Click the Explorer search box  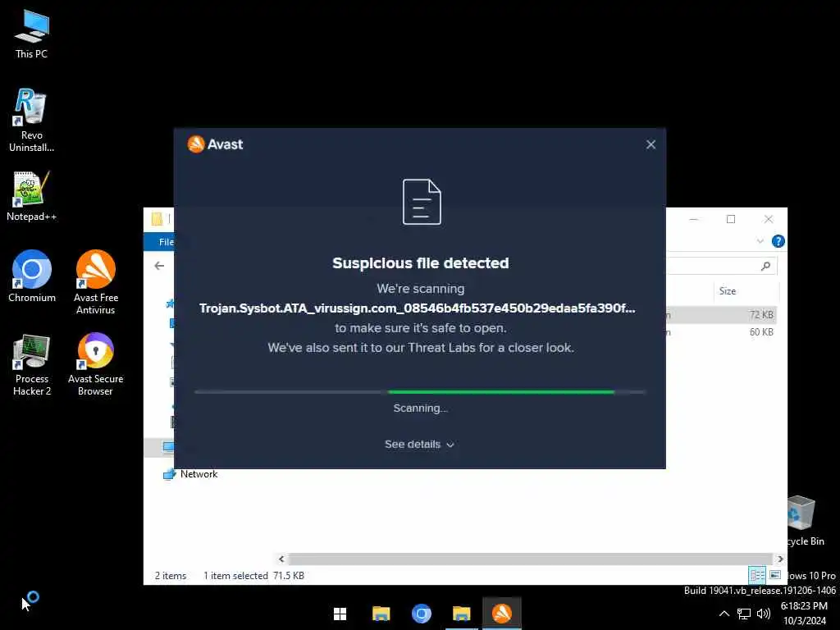pos(721,266)
